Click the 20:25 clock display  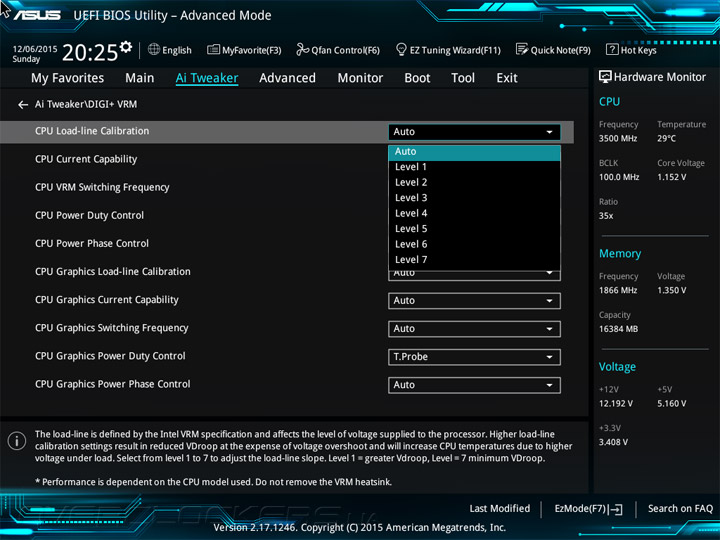[90, 52]
